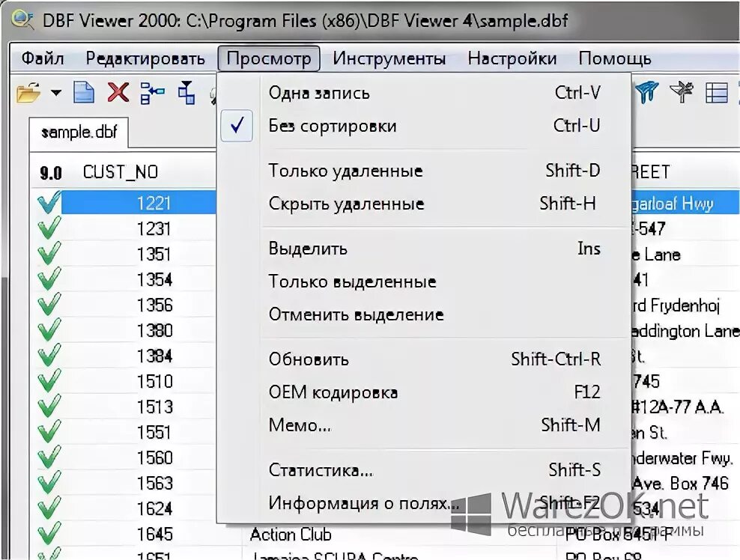Toggle OEM кодировка menu option
Image resolution: width=740 pixels, height=560 pixels.
pyautogui.click(x=424, y=392)
